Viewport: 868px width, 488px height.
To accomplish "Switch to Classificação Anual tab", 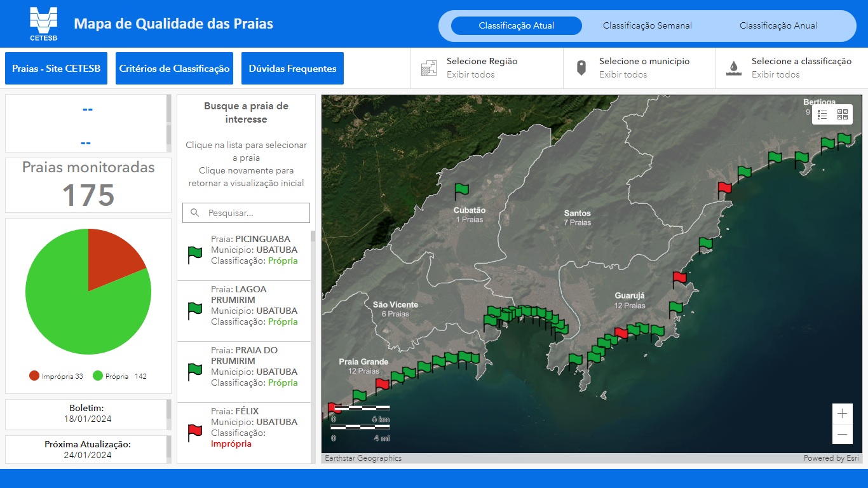I will click(778, 25).
